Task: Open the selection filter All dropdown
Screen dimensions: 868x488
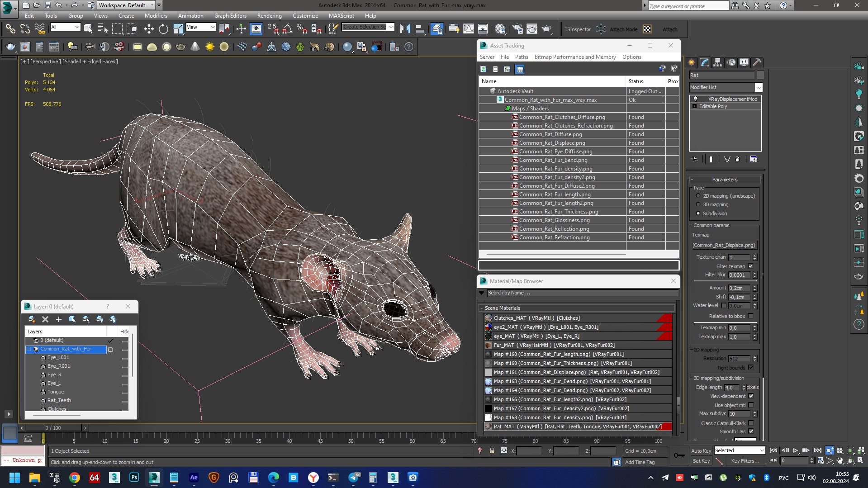Action: (x=65, y=27)
